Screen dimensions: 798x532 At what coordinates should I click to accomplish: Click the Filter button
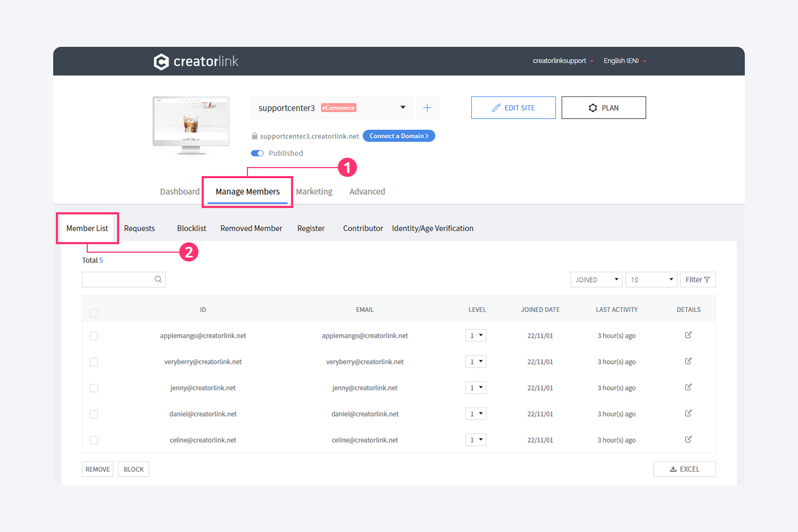tap(698, 280)
